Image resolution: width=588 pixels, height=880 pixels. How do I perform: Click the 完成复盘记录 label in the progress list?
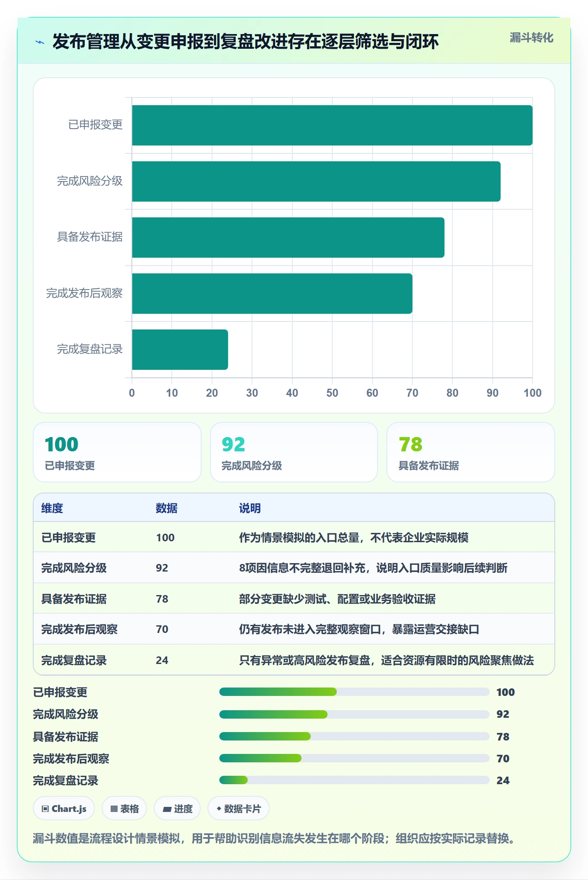tap(66, 780)
